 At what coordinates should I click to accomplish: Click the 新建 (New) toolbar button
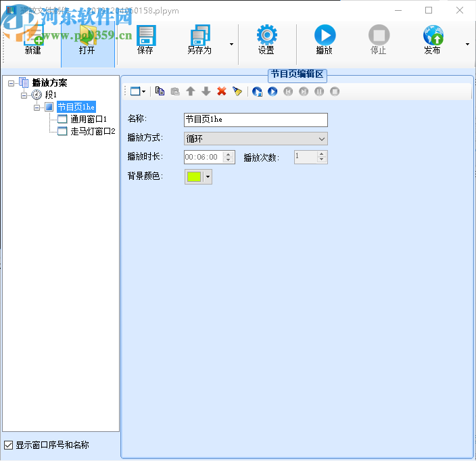[32, 41]
